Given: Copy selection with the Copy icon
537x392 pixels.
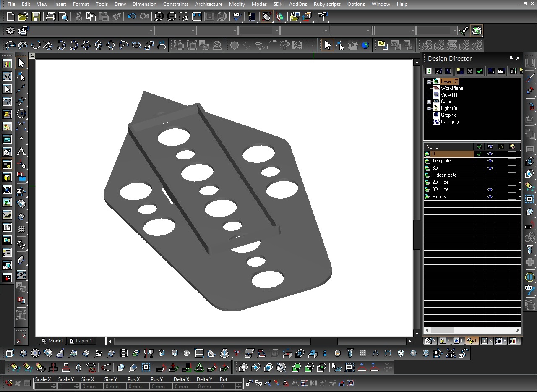Looking at the screenshot, I should pyautogui.click(x=91, y=17).
